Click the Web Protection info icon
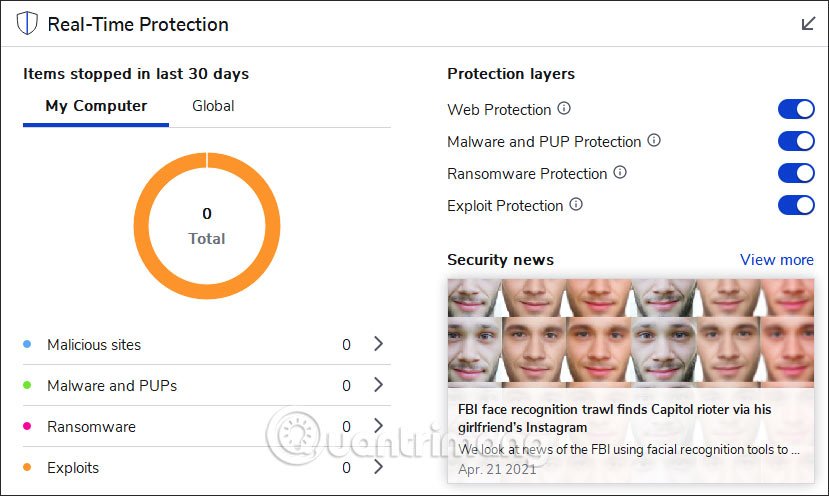 tap(564, 109)
